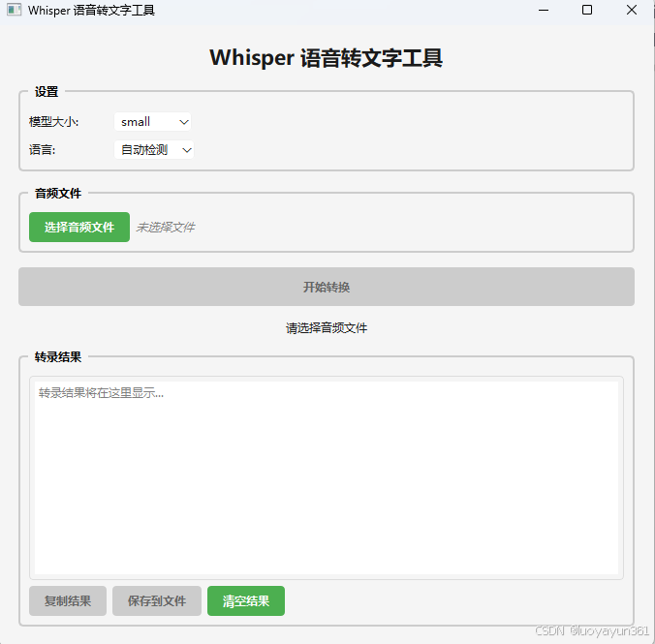The width and height of the screenshot is (655, 644).
Task: Click the 复制结果 button
Action: click(x=68, y=600)
